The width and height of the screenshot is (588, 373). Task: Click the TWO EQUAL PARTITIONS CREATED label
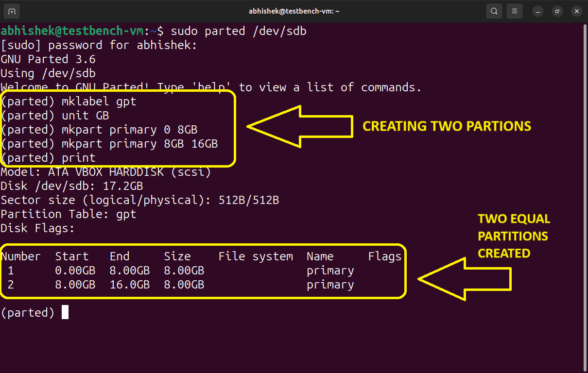pos(513,236)
